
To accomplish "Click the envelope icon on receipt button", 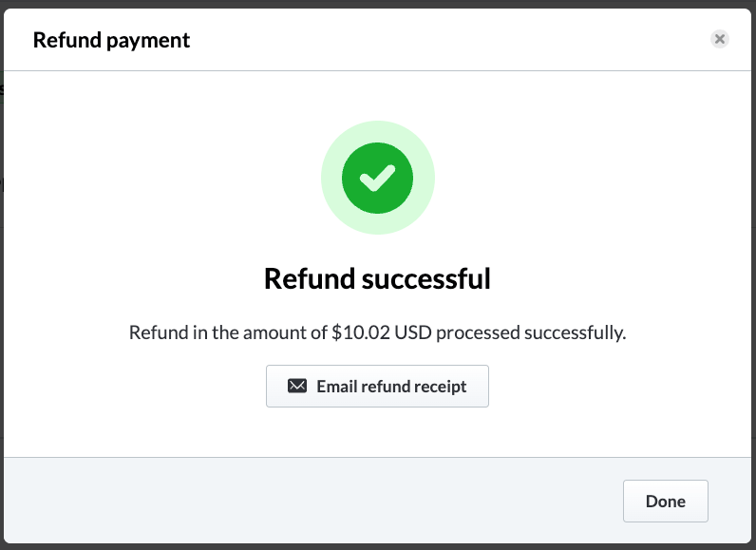I will click(x=297, y=387).
